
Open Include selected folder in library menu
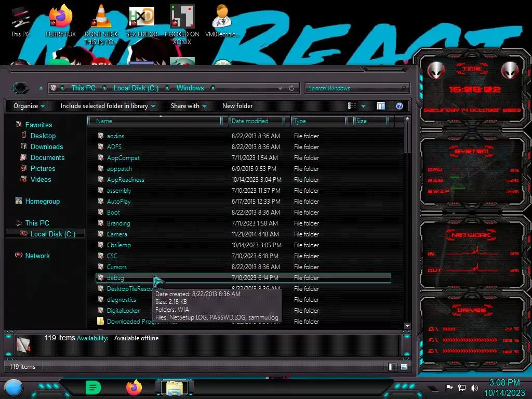click(108, 106)
